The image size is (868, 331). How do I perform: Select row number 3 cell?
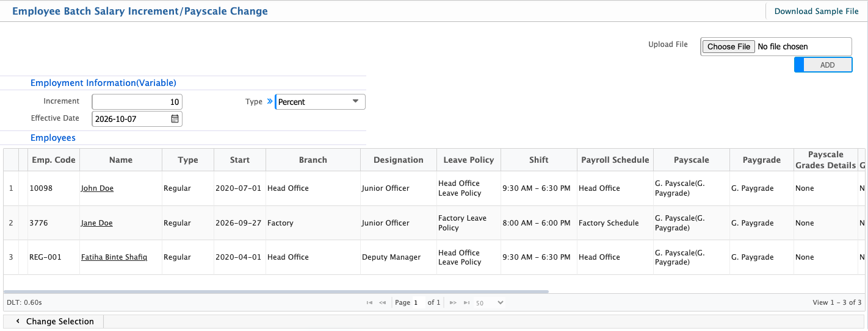[x=11, y=257]
